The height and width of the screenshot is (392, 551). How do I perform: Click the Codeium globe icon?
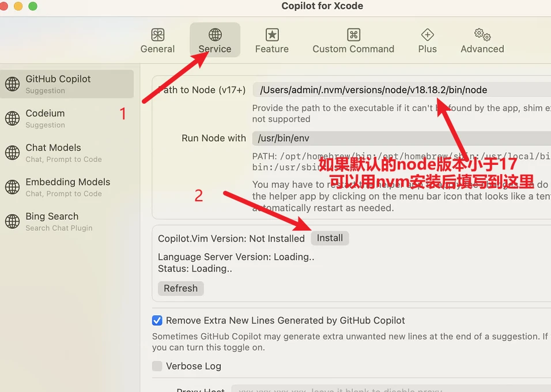pos(12,119)
